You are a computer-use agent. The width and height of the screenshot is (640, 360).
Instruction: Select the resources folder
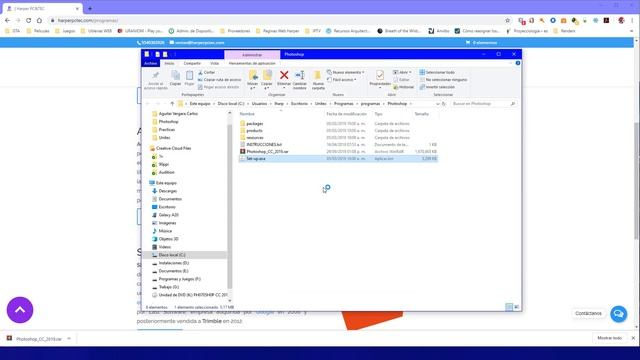(x=255, y=138)
